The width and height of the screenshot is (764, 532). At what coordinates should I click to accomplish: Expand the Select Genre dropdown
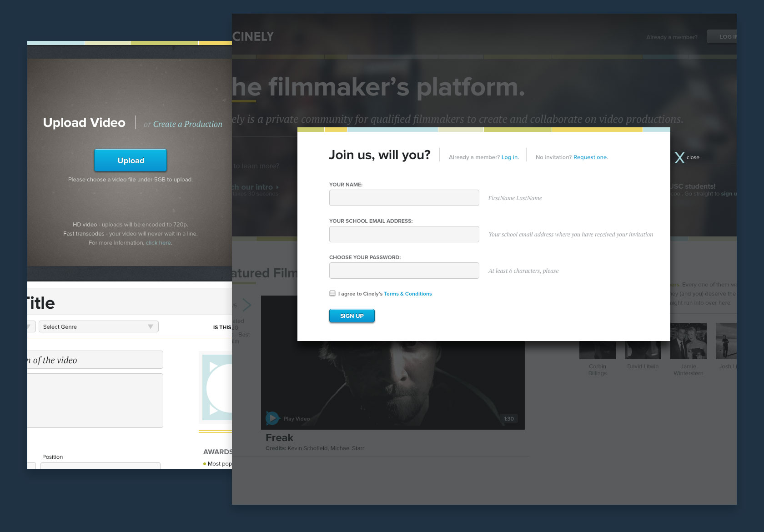[x=98, y=326]
